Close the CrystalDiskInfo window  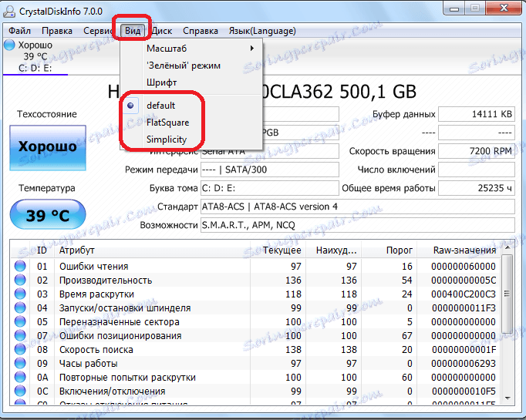click(x=504, y=8)
